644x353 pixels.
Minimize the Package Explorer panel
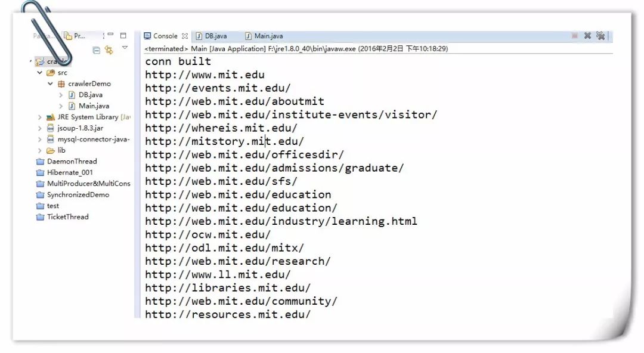pos(110,35)
